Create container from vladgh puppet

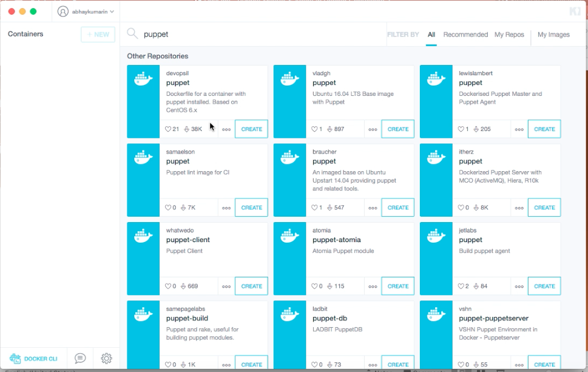click(398, 129)
